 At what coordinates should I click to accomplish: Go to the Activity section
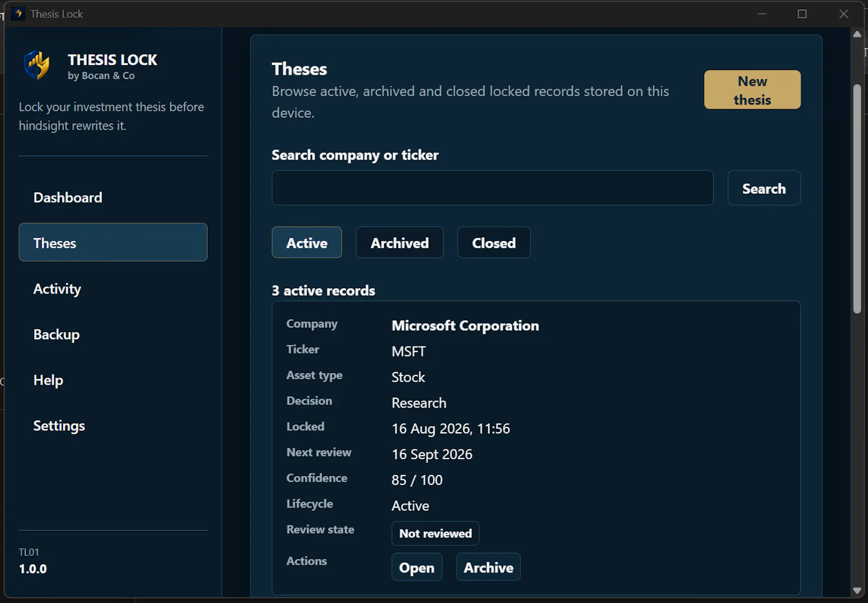pyautogui.click(x=113, y=288)
